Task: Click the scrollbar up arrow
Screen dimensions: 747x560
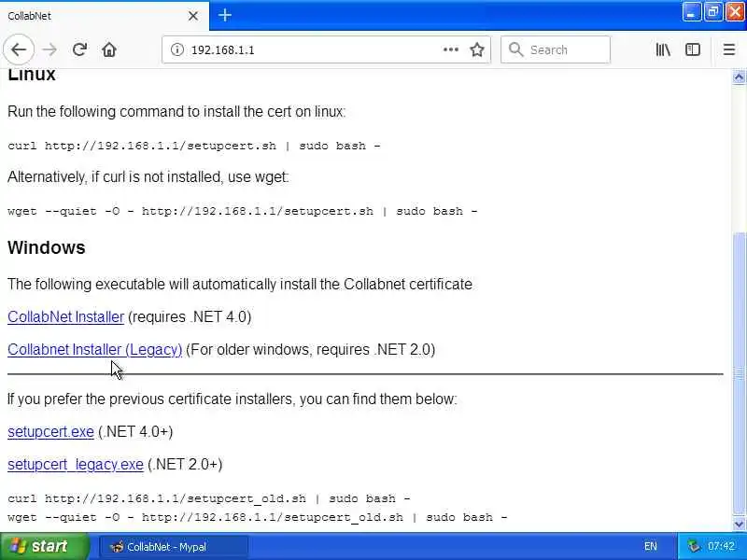Action: click(739, 77)
